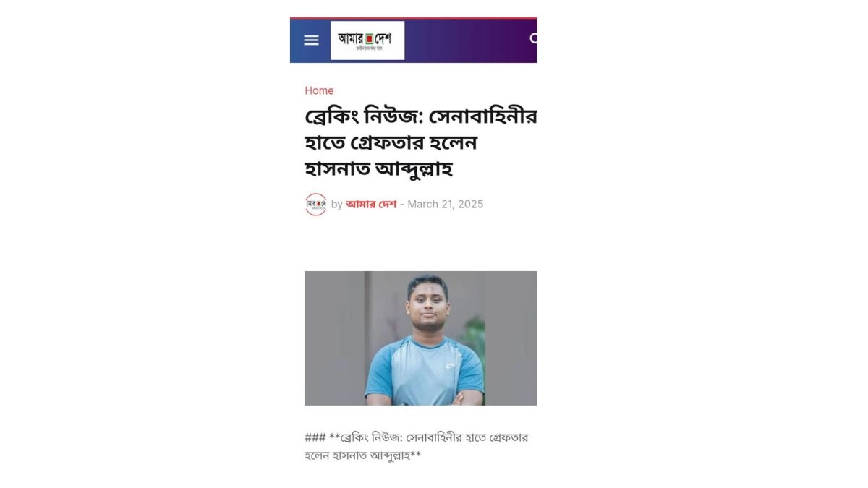Image resolution: width=868 pixels, height=488 pixels.
Task: Click the red emblem inside the logo
Action: (369, 38)
